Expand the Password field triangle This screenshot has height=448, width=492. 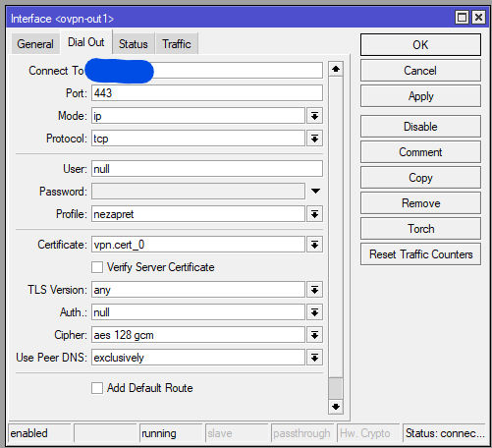pos(315,191)
